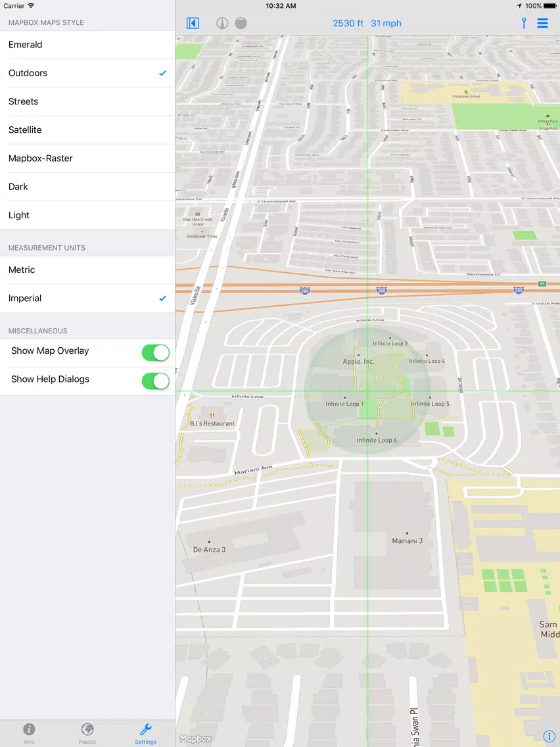This screenshot has width=560, height=747.
Task: Tap the gray round record icon
Action: [241, 23]
